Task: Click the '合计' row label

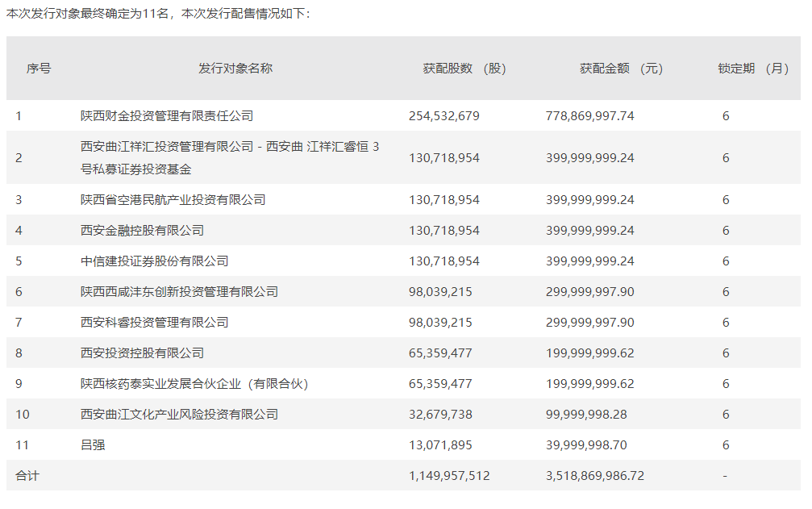Action: (x=27, y=475)
